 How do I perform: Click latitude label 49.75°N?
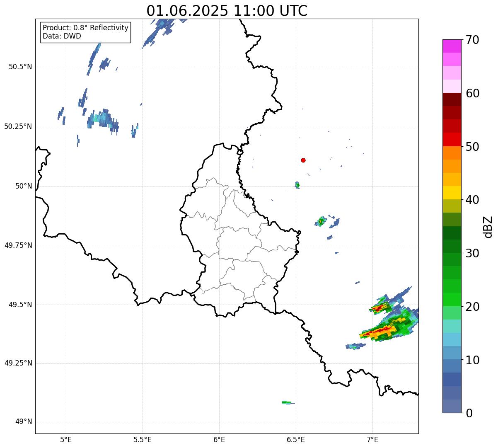(x=18, y=245)
